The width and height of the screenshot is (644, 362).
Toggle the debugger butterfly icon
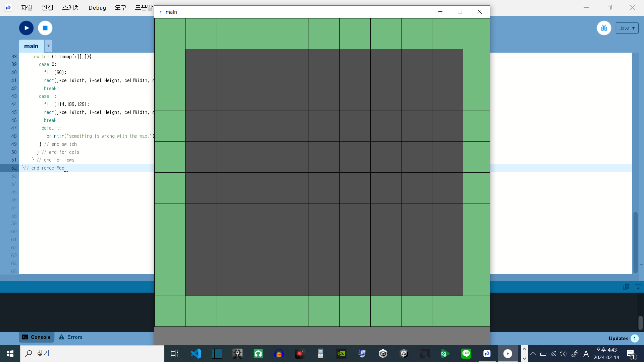604,28
